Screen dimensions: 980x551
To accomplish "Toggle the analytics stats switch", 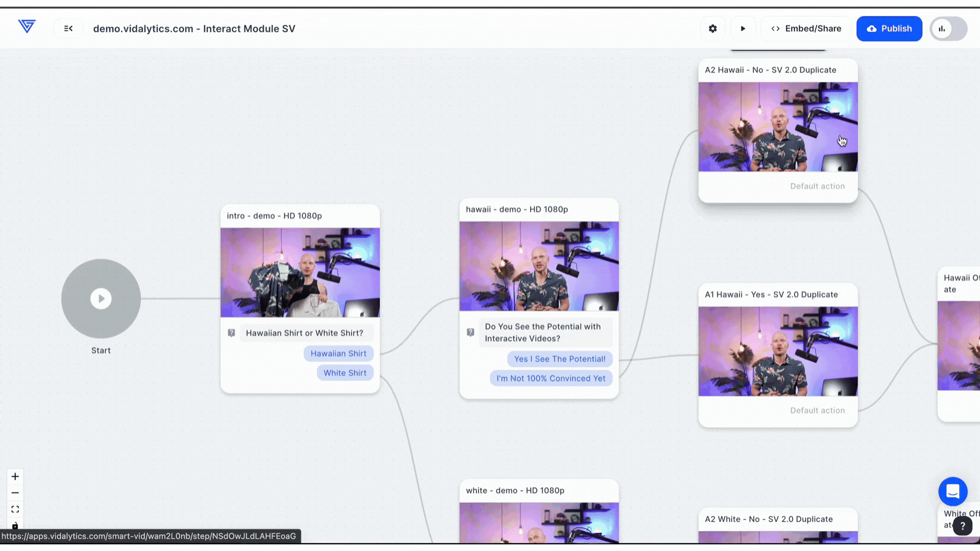I will pos(948,29).
